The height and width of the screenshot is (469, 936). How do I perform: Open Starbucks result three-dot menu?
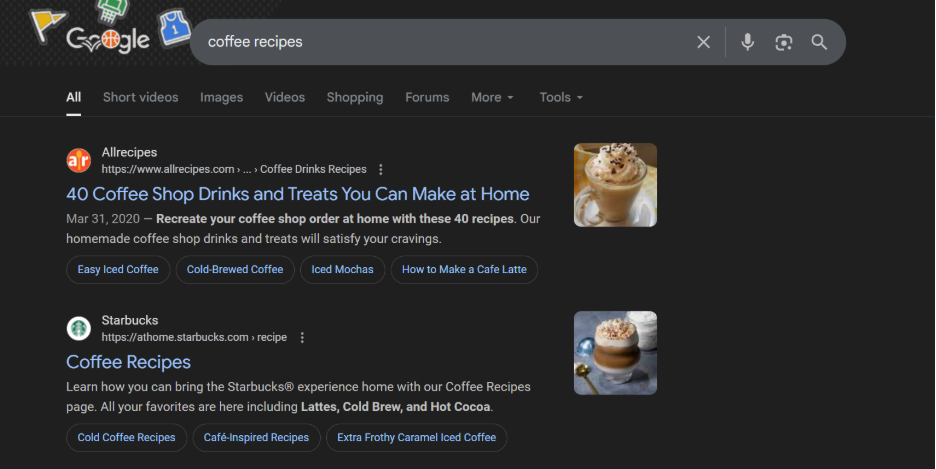click(x=302, y=338)
